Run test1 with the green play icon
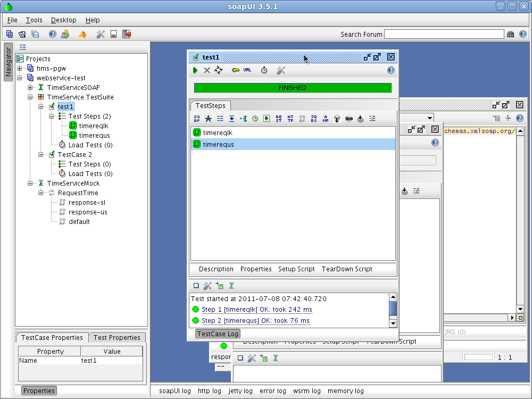This screenshot has height=399, width=532. pyautogui.click(x=195, y=70)
